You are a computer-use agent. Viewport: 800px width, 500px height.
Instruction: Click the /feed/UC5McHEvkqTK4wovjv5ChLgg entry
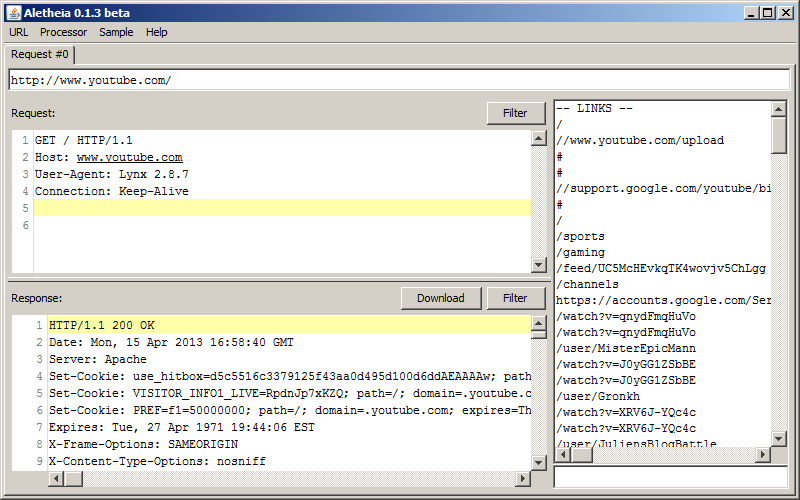[x=661, y=268]
